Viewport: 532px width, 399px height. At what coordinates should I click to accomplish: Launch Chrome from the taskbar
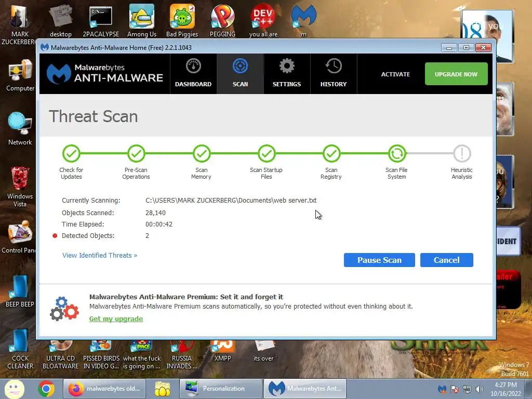point(46,389)
